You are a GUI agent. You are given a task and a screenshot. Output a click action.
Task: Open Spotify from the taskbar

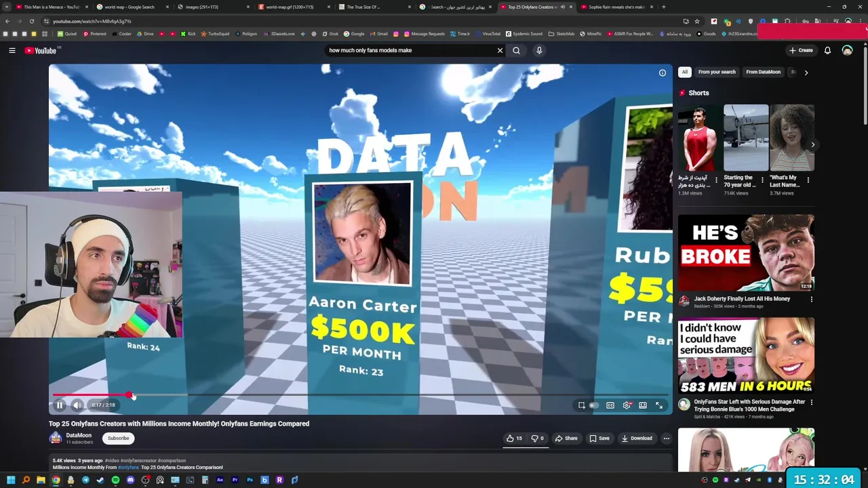(x=115, y=480)
